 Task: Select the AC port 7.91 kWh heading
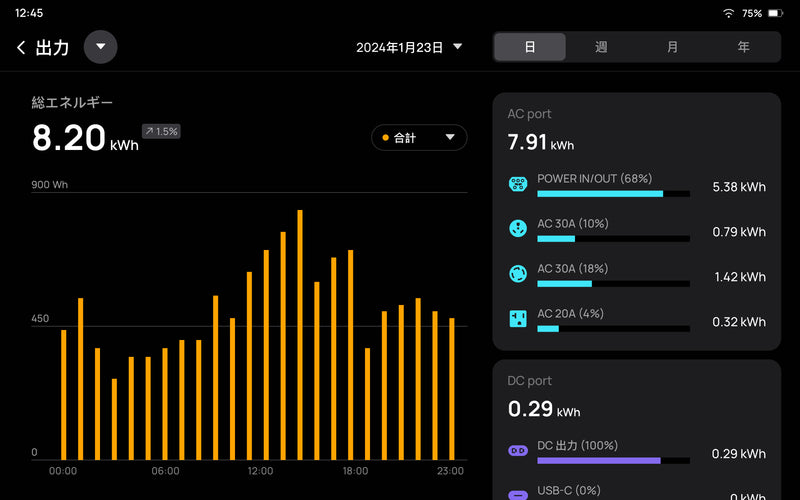tap(540, 144)
